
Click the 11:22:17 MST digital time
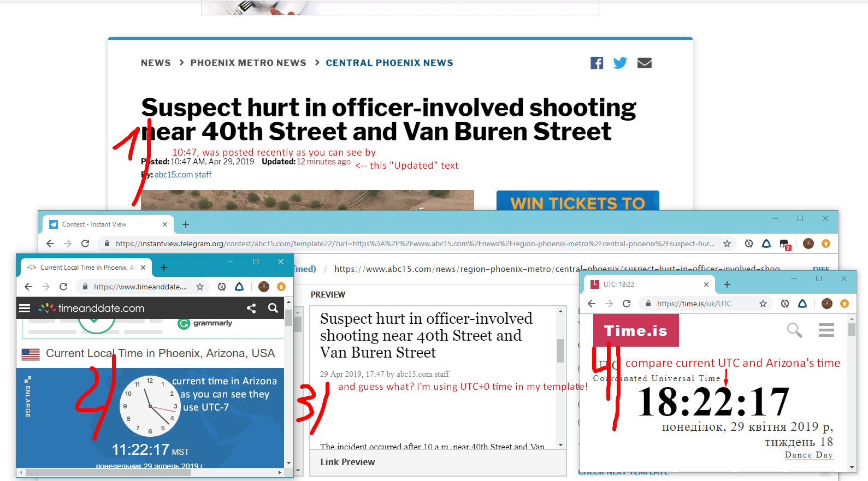(x=150, y=450)
